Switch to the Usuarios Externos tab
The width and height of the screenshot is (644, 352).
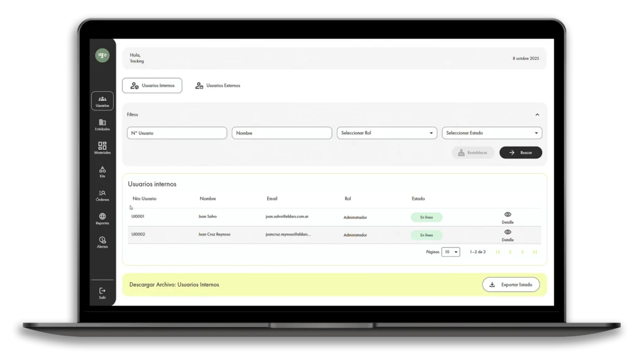coord(218,86)
